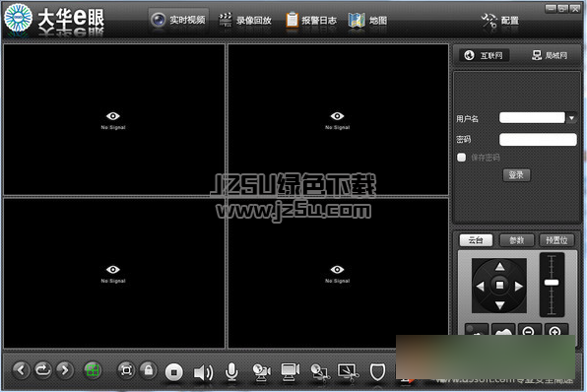Open the 地图 map tab
The image size is (587, 392).
[367, 20]
